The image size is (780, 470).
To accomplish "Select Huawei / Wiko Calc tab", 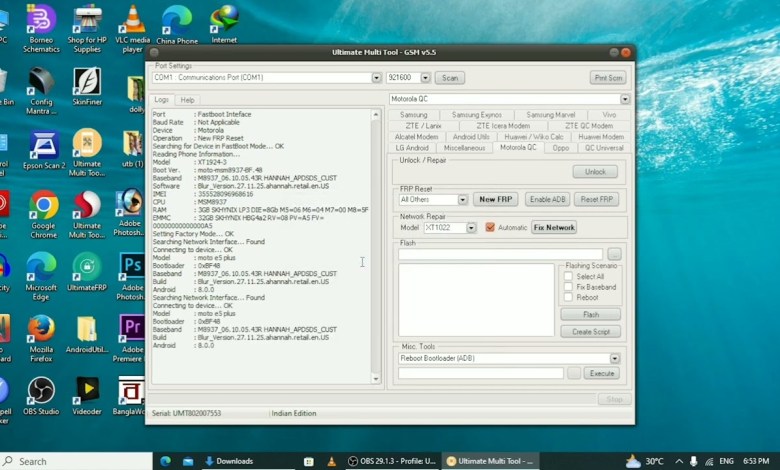I will click(x=533, y=137).
